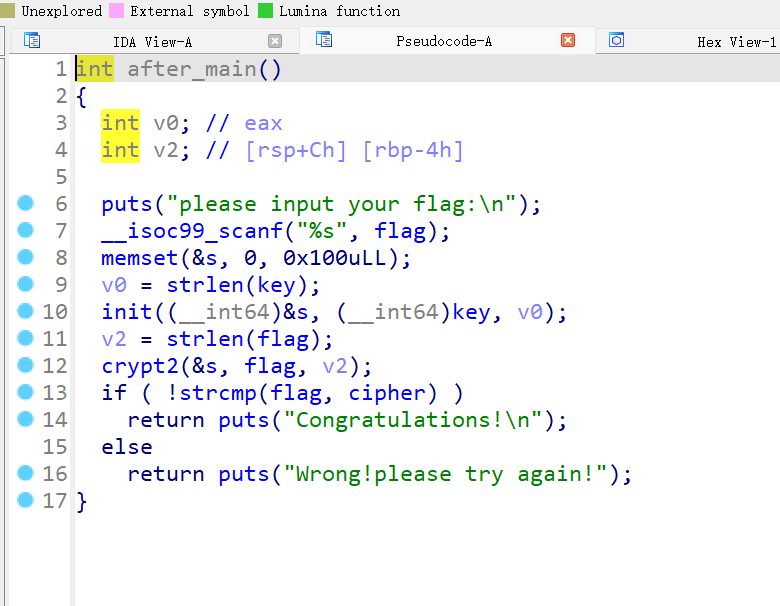The width and height of the screenshot is (780, 606).
Task: Toggle breakpoint dot on line 6
Action: pyautogui.click(x=25, y=203)
